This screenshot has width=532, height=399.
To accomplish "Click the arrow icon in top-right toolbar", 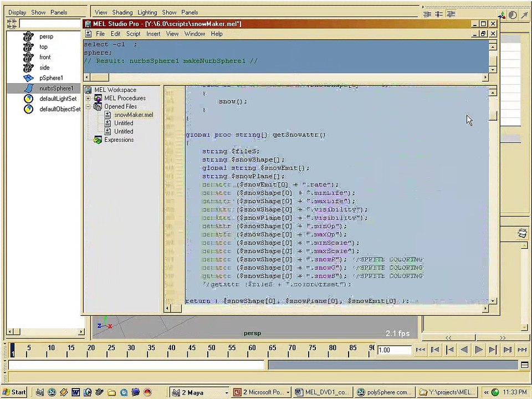I will coord(524,15).
